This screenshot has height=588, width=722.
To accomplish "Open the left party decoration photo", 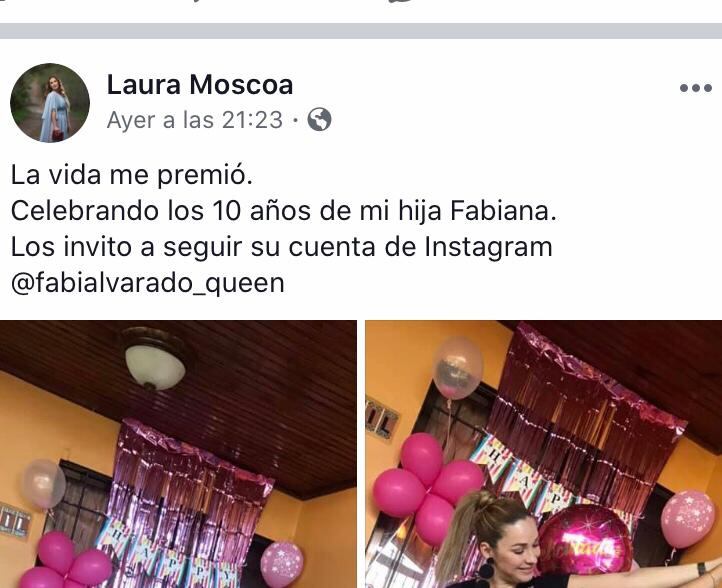I will [178, 454].
